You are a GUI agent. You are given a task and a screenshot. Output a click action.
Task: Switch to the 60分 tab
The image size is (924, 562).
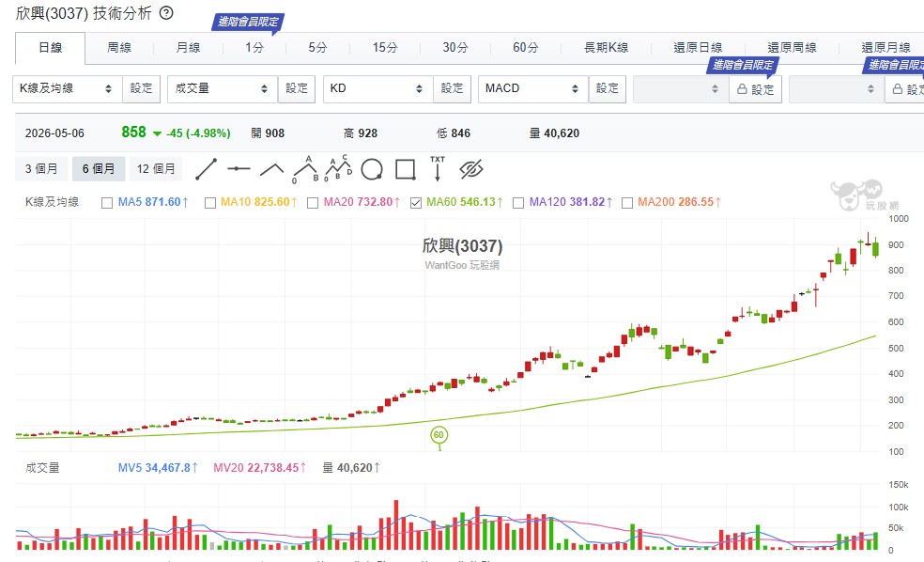coord(526,48)
